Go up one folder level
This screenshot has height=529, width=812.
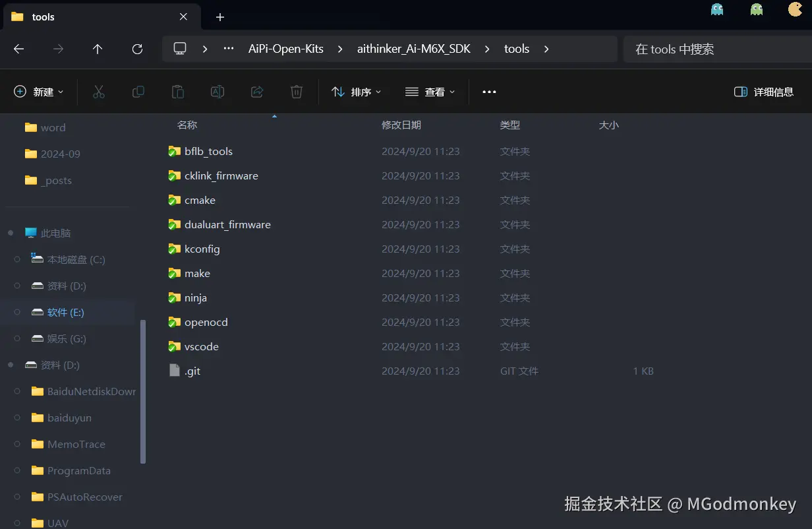coord(98,49)
